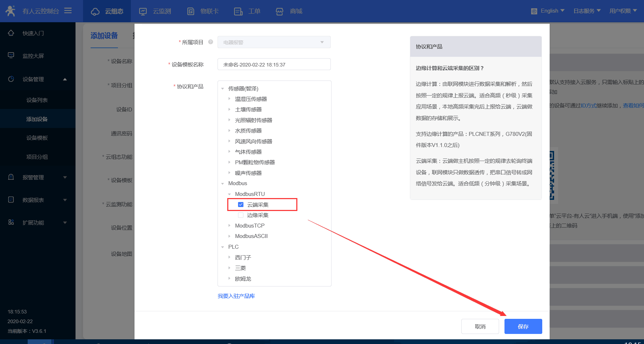Open the 所属项目 dropdown
Screen dimensions: 644x344
click(x=274, y=42)
